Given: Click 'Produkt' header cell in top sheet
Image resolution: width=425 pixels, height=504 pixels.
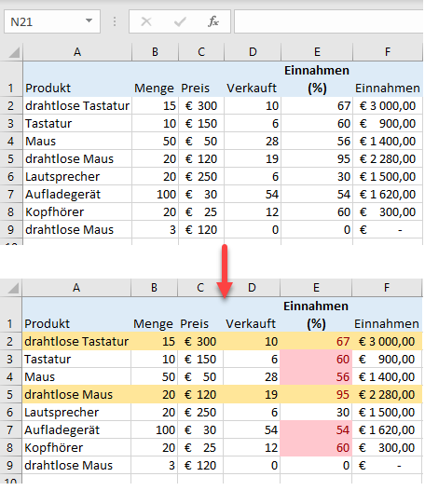Looking at the screenshot, I should [x=77, y=79].
